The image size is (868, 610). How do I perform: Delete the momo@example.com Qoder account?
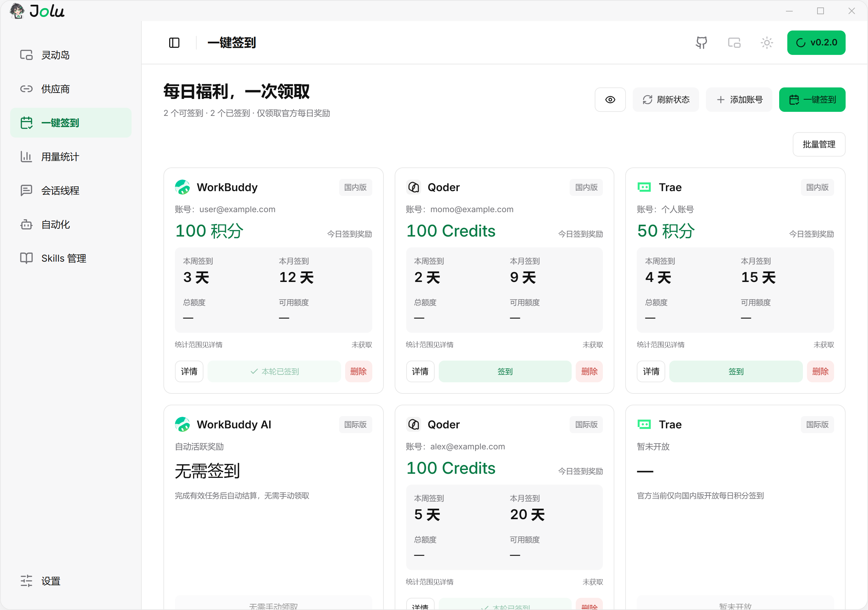[x=589, y=371]
